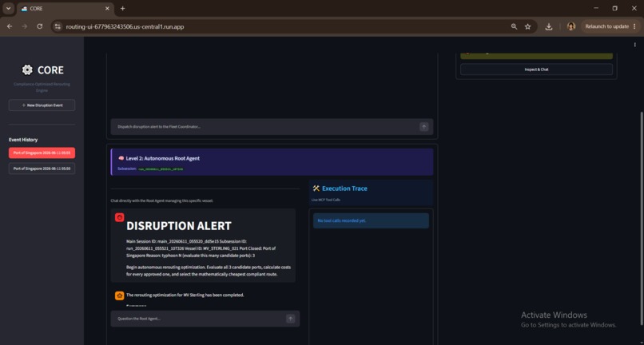
Task: Click the Event History label
Action: [x=23, y=140]
